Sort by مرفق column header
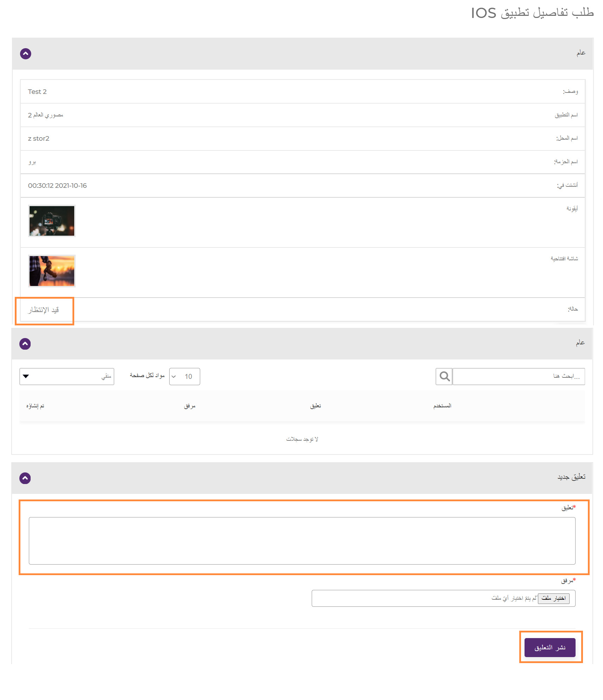The height and width of the screenshot is (700, 603). (x=190, y=406)
